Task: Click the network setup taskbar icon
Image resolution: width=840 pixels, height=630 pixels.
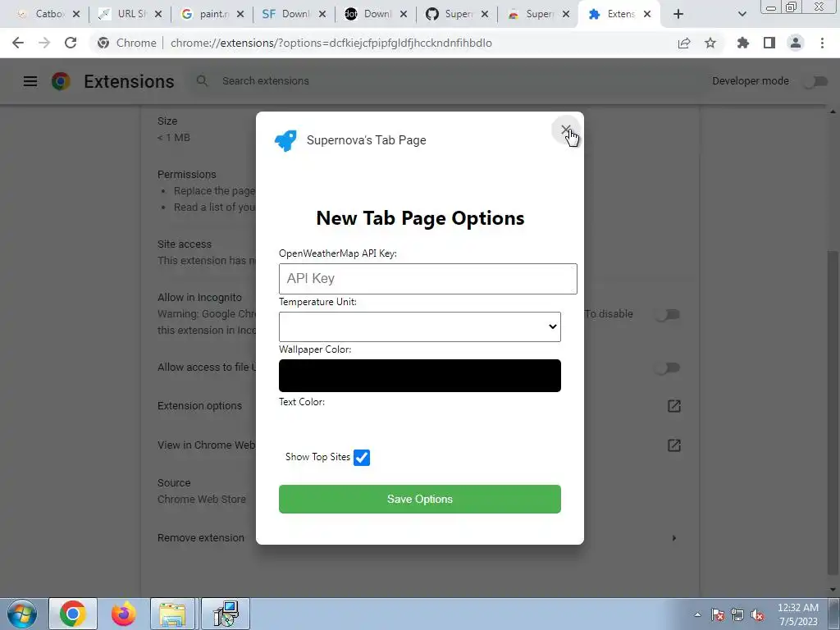Action: [x=226, y=614]
